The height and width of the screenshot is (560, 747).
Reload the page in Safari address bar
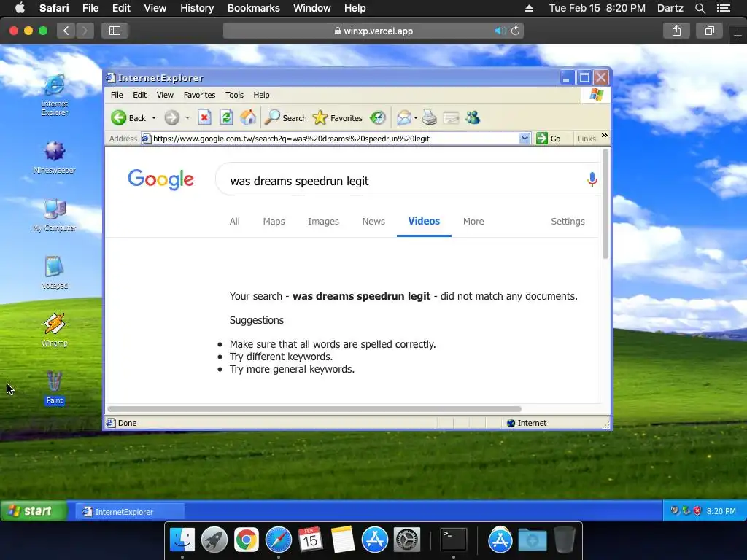[516, 31]
